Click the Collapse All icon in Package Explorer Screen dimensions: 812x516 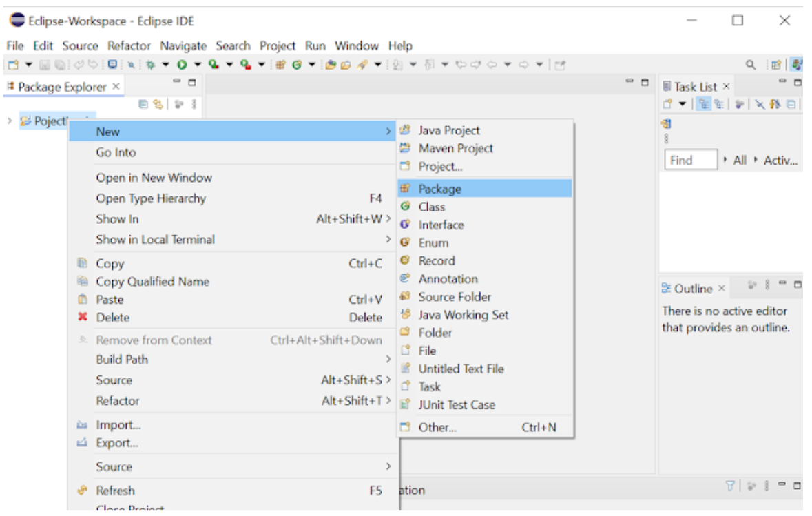click(x=143, y=104)
